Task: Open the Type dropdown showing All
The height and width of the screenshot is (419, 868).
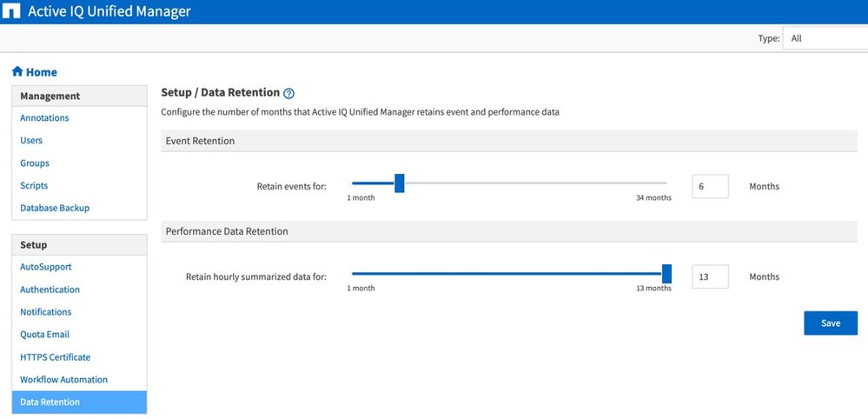Action: (x=825, y=39)
